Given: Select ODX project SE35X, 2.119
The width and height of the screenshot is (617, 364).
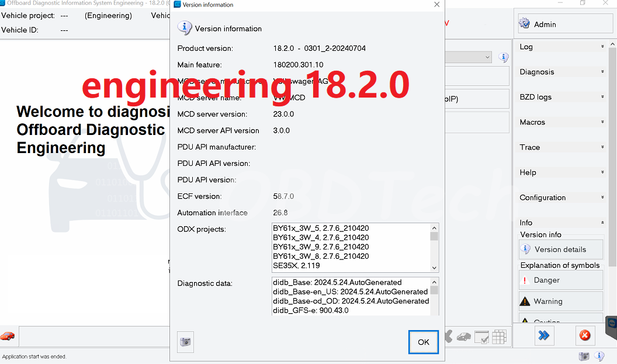Looking at the screenshot, I should [x=296, y=266].
